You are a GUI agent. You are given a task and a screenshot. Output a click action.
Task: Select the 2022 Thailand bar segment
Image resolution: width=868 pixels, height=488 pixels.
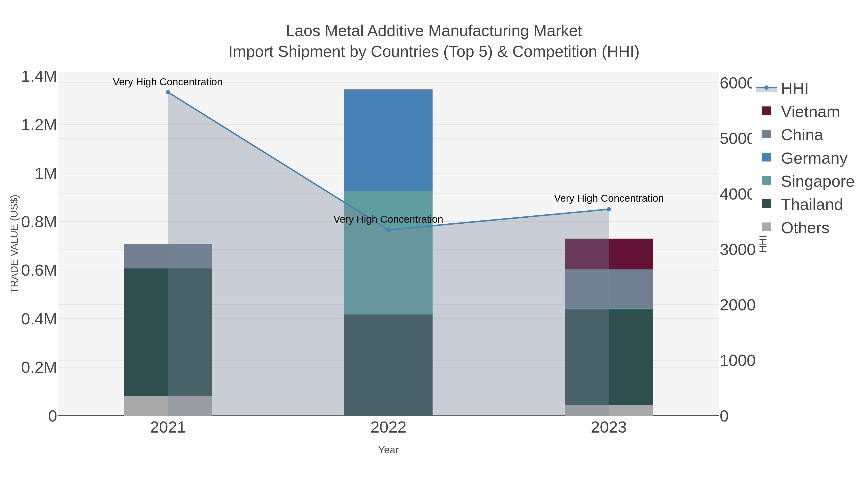pos(388,365)
